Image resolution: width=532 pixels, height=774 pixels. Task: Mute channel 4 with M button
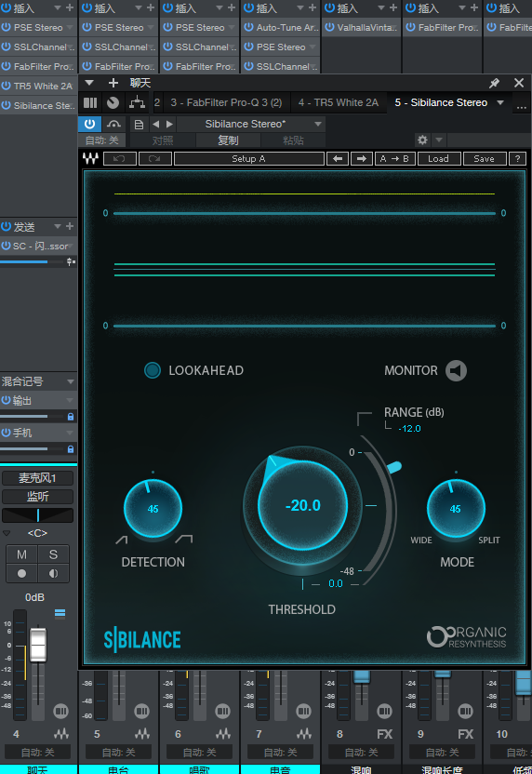click(21, 554)
